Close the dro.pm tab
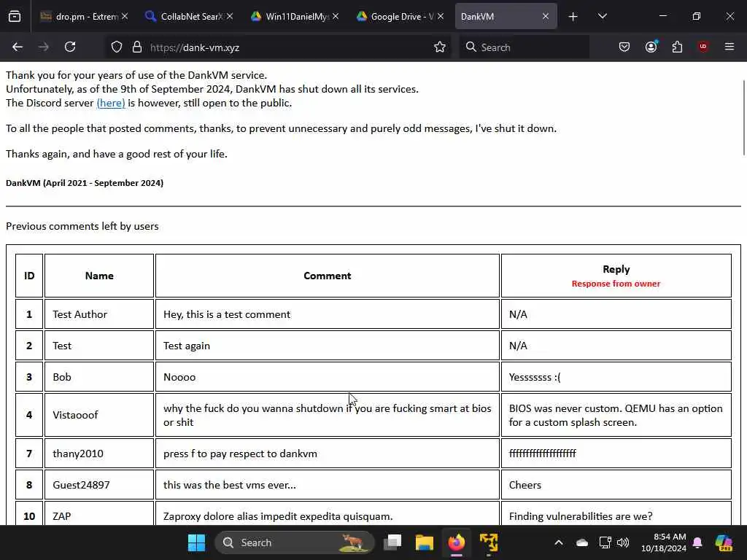Image resolution: width=747 pixels, height=560 pixels. coord(125,17)
